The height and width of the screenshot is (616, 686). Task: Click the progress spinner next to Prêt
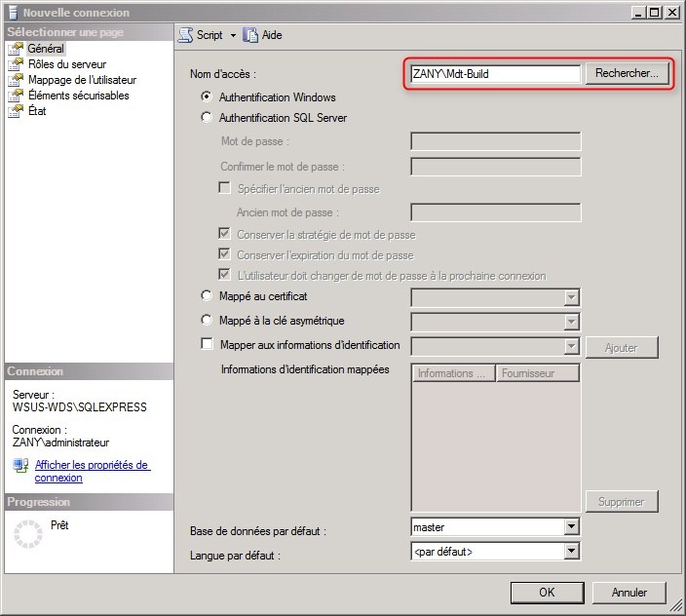(28, 534)
